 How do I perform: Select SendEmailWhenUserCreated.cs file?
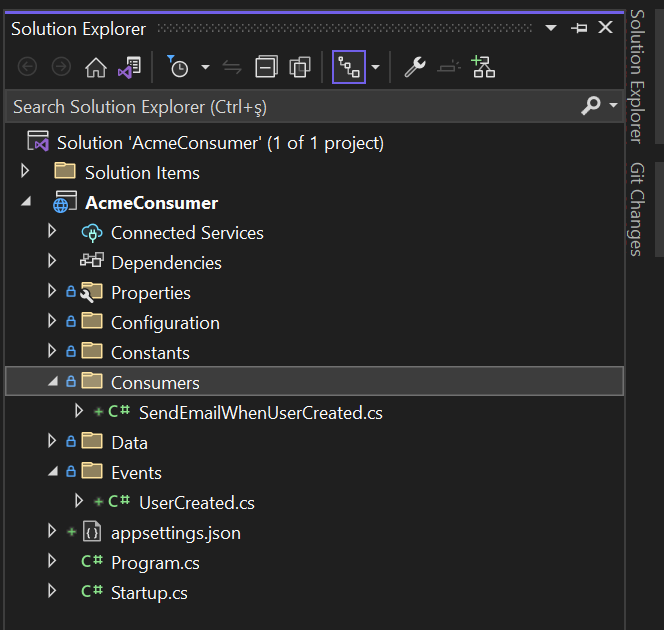(x=260, y=412)
